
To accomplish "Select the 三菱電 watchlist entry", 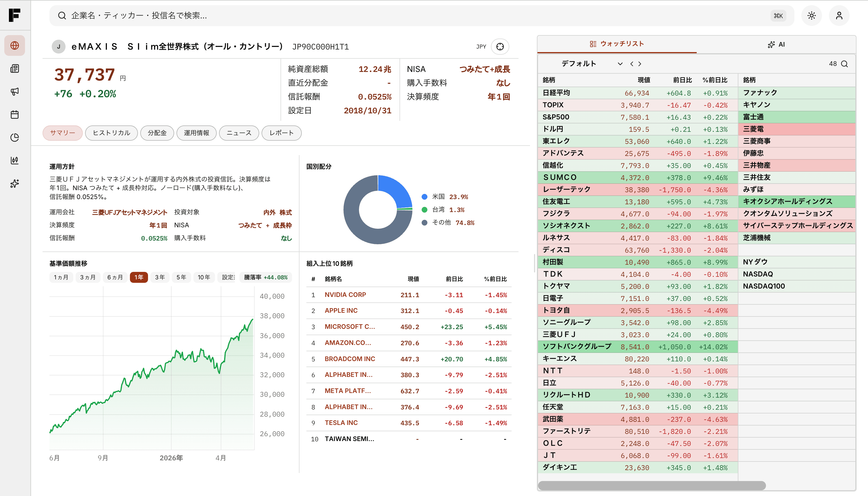I will [797, 129].
